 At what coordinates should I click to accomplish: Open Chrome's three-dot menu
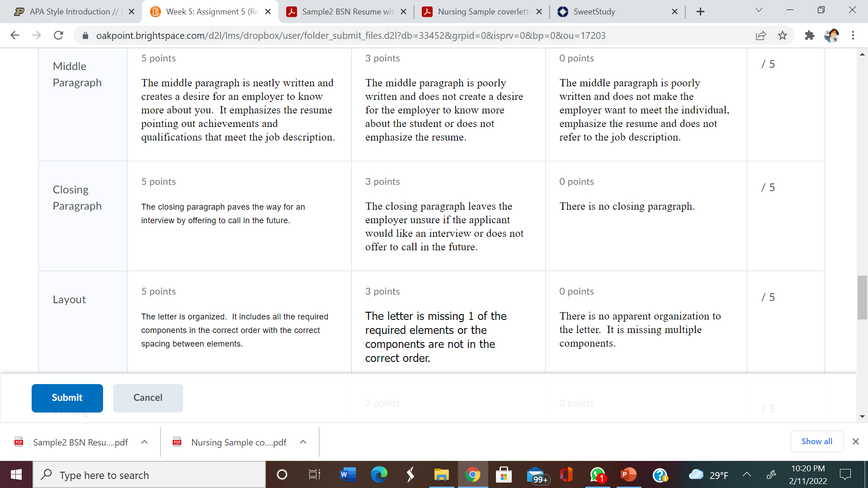coord(853,35)
